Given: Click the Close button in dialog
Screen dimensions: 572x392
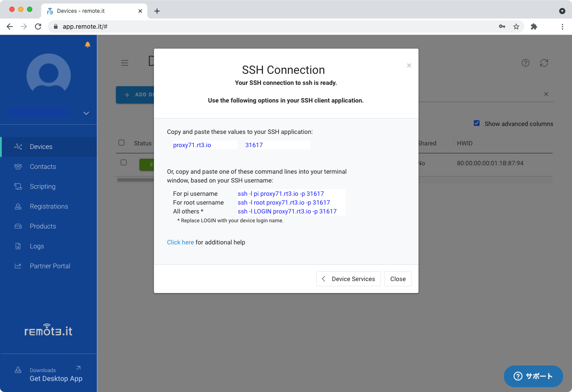Looking at the screenshot, I should point(398,279).
